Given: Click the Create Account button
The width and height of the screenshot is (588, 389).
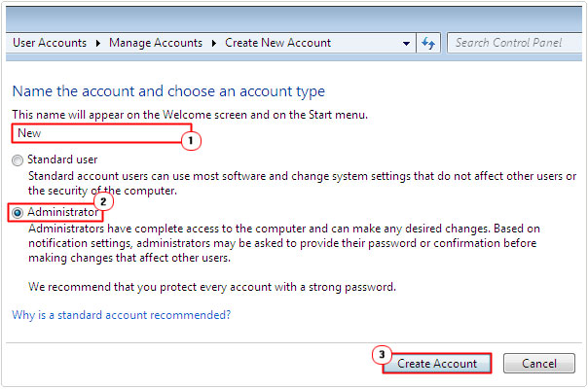Looking at the screenshot, I should pyautogui.click(x=437, y=363).
